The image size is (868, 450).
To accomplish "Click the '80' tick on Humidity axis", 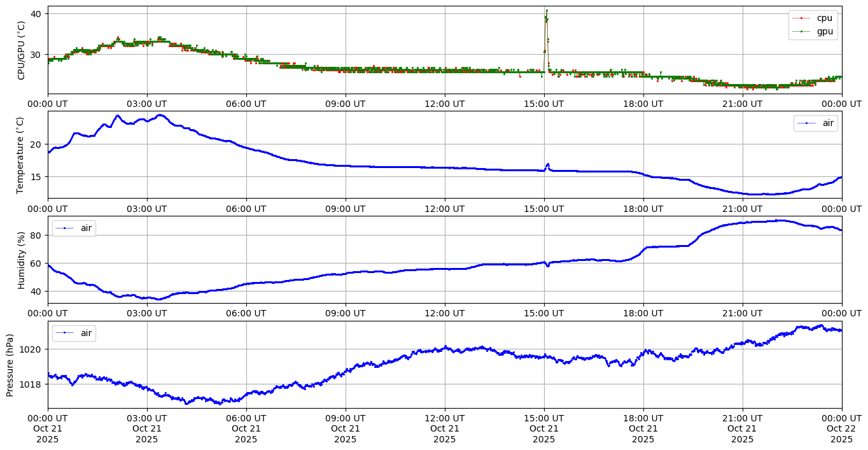I will (x=36, y=236).
